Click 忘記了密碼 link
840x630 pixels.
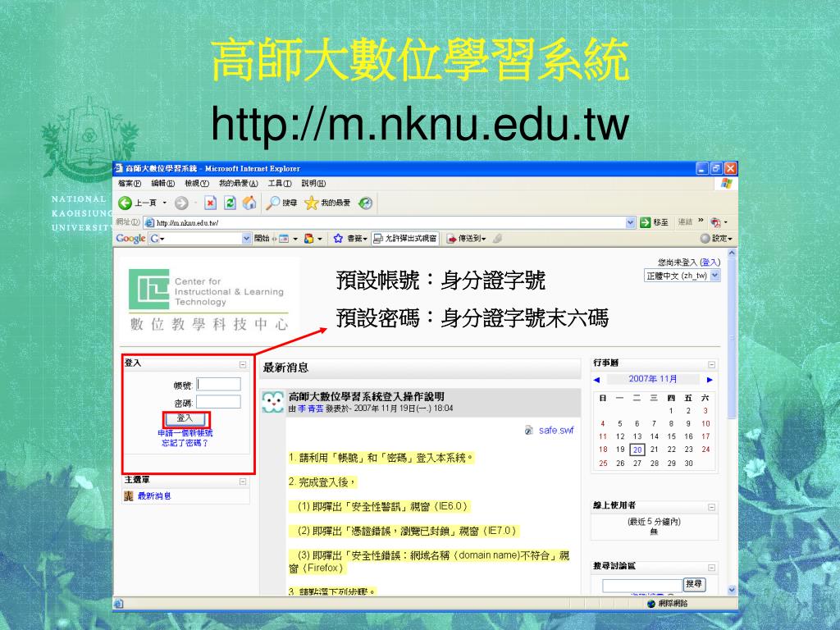(185, 444)
